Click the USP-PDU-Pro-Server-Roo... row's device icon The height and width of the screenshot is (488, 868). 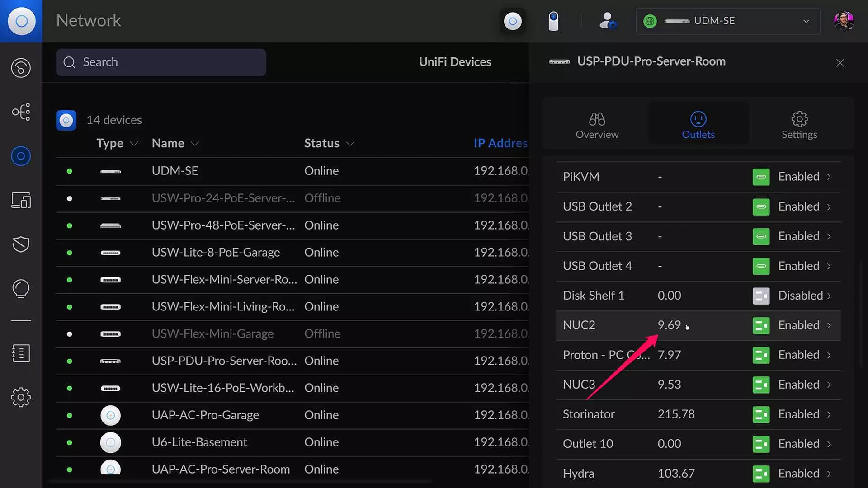[x=110, y=361]
